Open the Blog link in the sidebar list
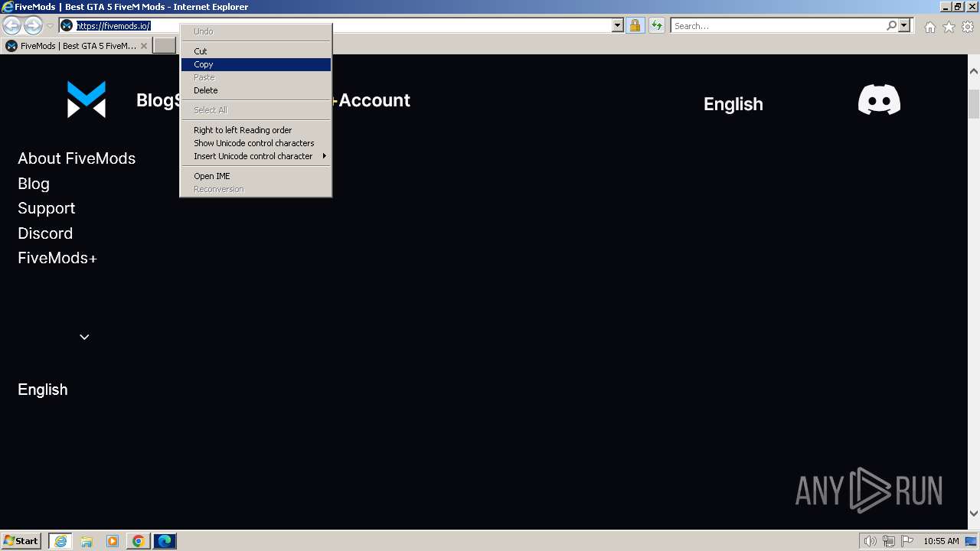This screenshot has width=980, height=551. coord(34,184)
